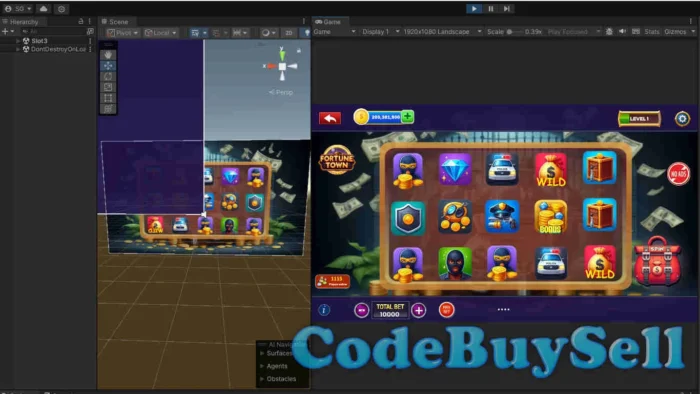Viewport: 700px width, 394px height.
Task: Toggle 2D mode in Scene view
Action: point(289,33)
